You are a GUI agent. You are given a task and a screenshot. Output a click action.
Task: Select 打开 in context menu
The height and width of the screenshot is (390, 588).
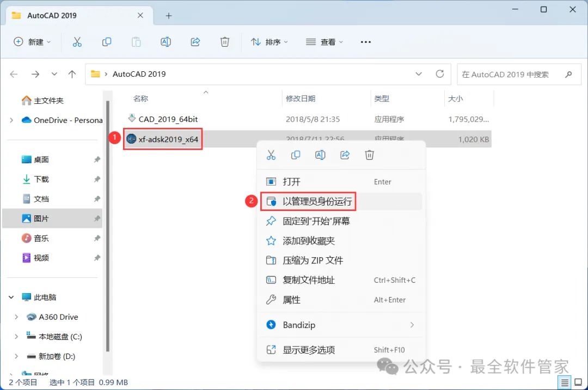tap(341, 182)
